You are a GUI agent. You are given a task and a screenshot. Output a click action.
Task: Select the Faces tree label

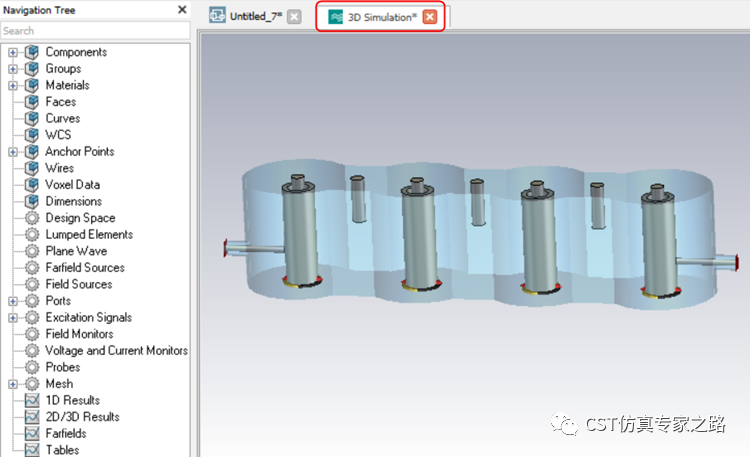click(x=61, y=102)
